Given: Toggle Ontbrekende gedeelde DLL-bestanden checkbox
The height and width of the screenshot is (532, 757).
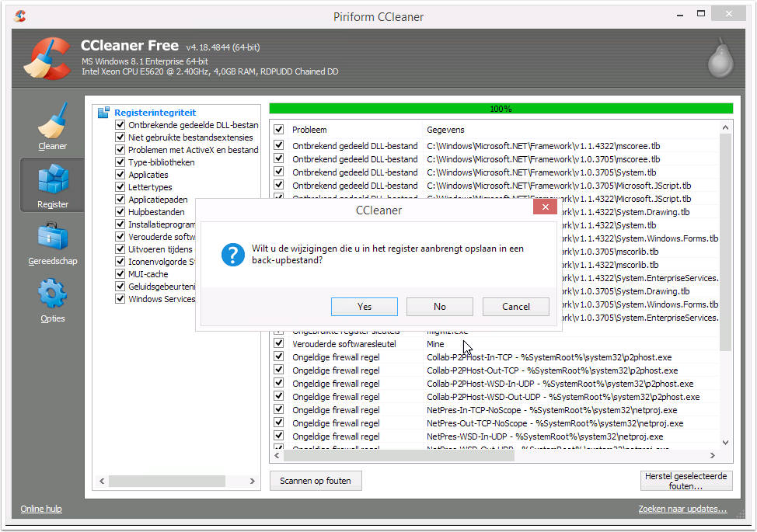Looking at the screenshot, I should 120,125.
